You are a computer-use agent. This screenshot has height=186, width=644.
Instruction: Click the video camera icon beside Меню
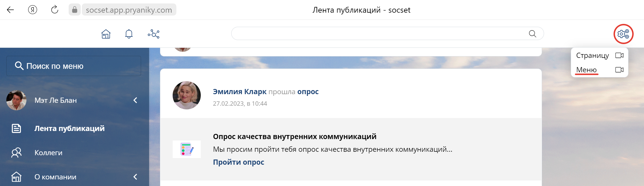pyautogui.click(x=619, y=70)
